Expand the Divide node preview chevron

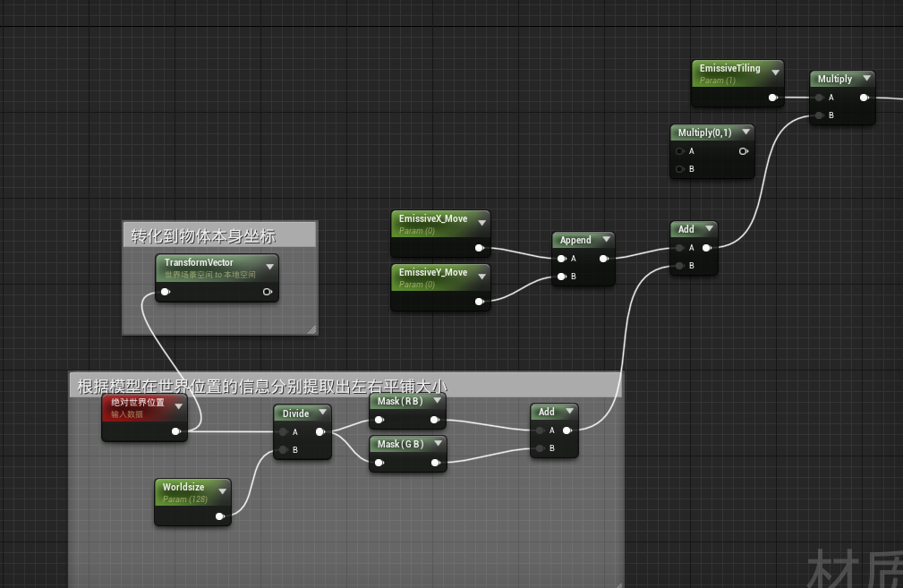[322, 413]
